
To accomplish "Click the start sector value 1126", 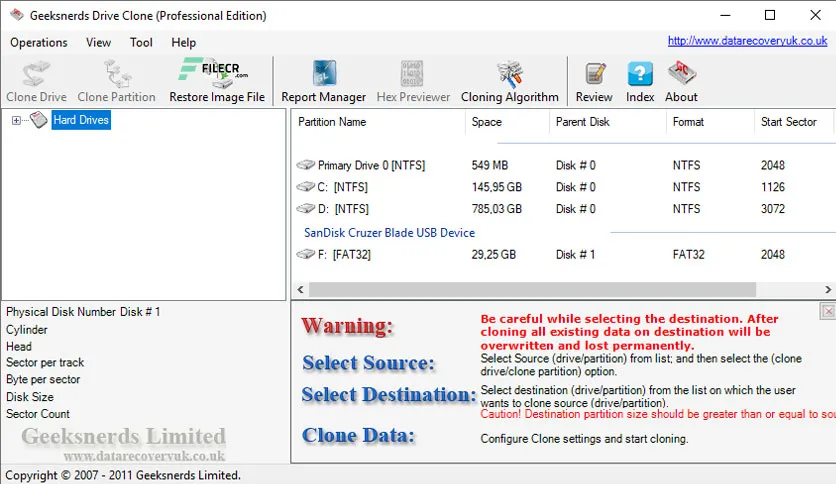I will tap(773, 187).
